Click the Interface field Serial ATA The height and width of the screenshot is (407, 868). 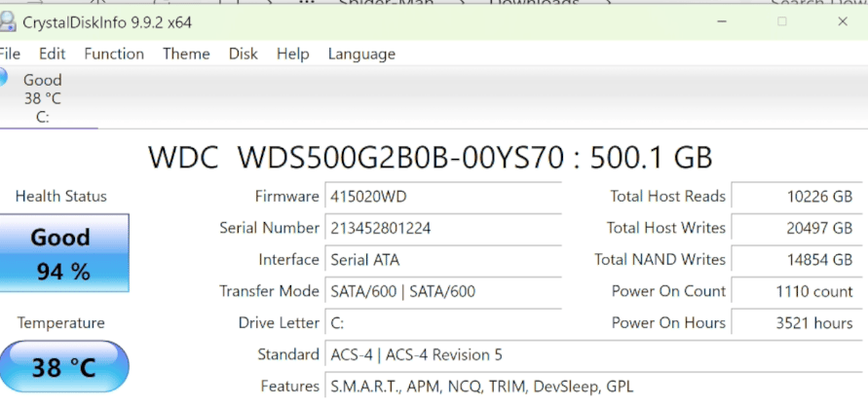tap(443, 259)
